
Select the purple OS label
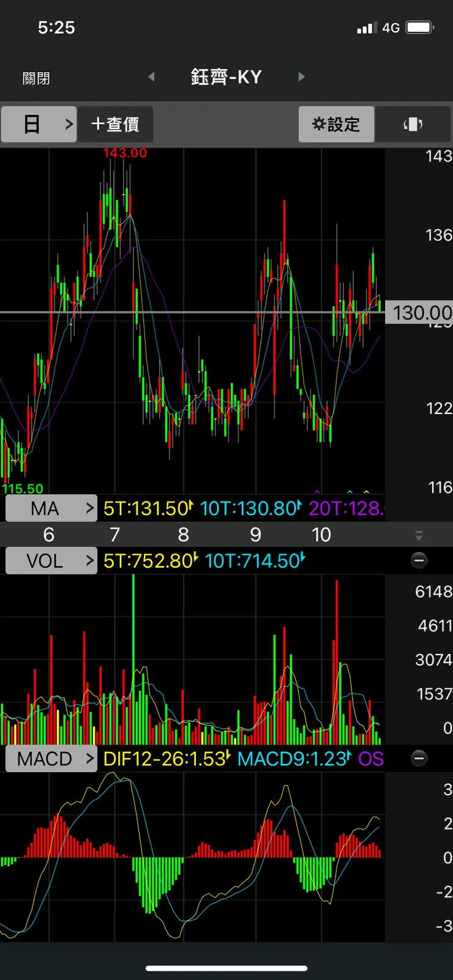click(371, 759)
